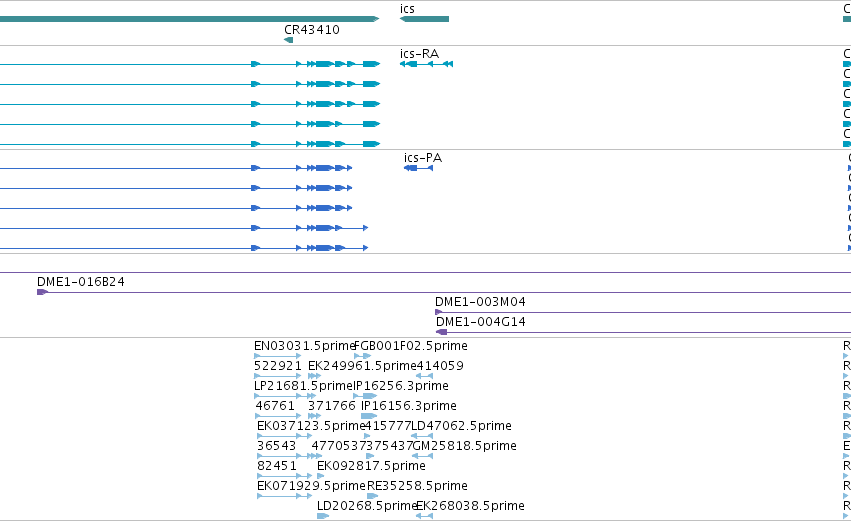Select the EK037123.5prime label

click(x=310, y=426)
